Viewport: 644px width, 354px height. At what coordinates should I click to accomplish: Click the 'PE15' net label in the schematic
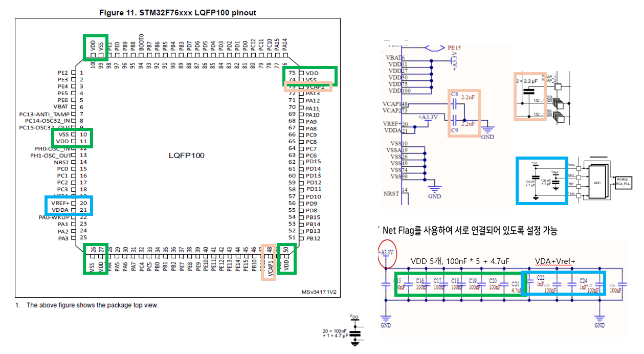tap(454, 48)
